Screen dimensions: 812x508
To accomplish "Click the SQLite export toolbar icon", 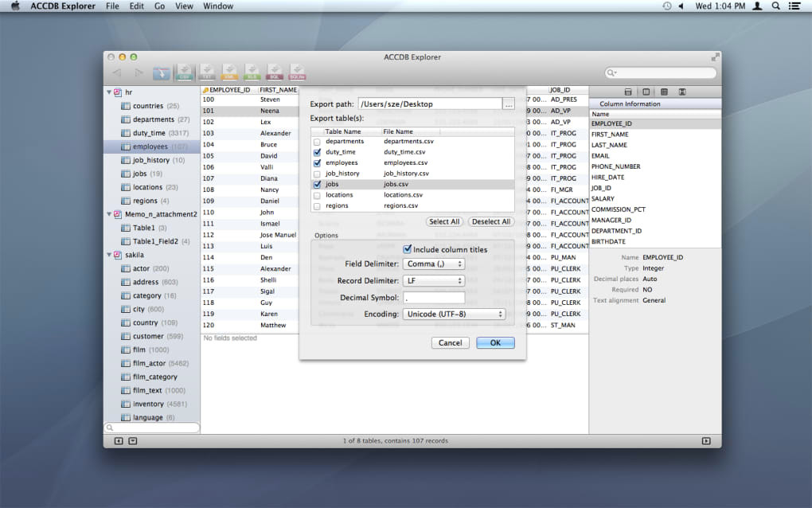I will tap(297, 72).
